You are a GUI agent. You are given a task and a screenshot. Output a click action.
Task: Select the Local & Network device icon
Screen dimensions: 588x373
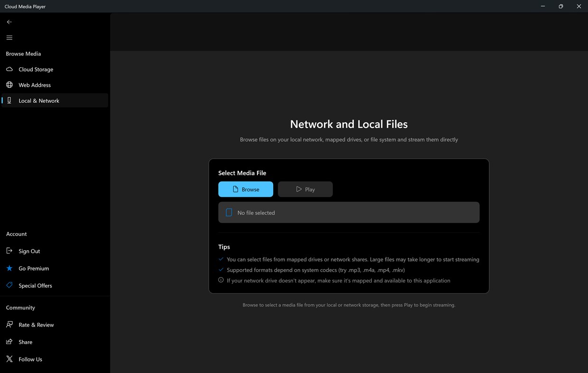pos(9,100)
